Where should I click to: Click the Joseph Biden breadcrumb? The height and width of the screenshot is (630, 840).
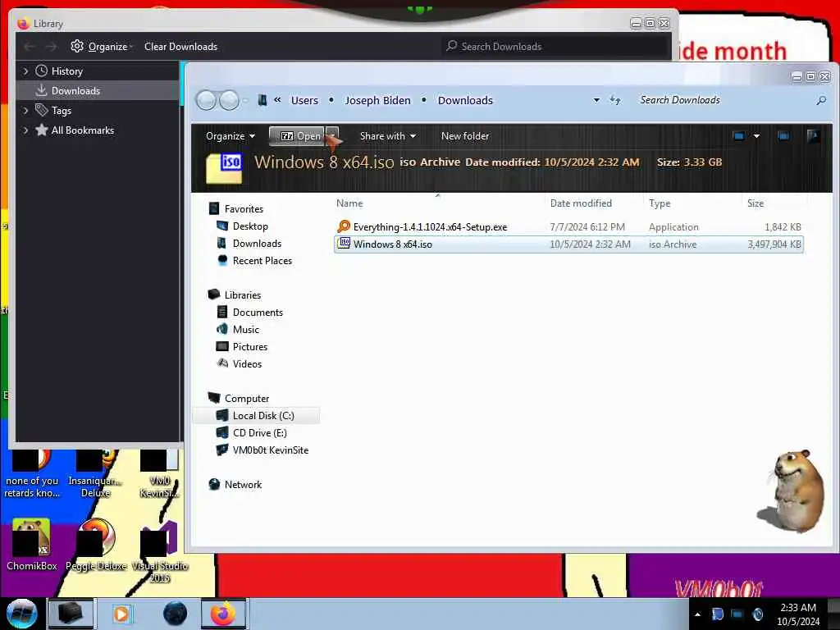click(x=377, y=100)
